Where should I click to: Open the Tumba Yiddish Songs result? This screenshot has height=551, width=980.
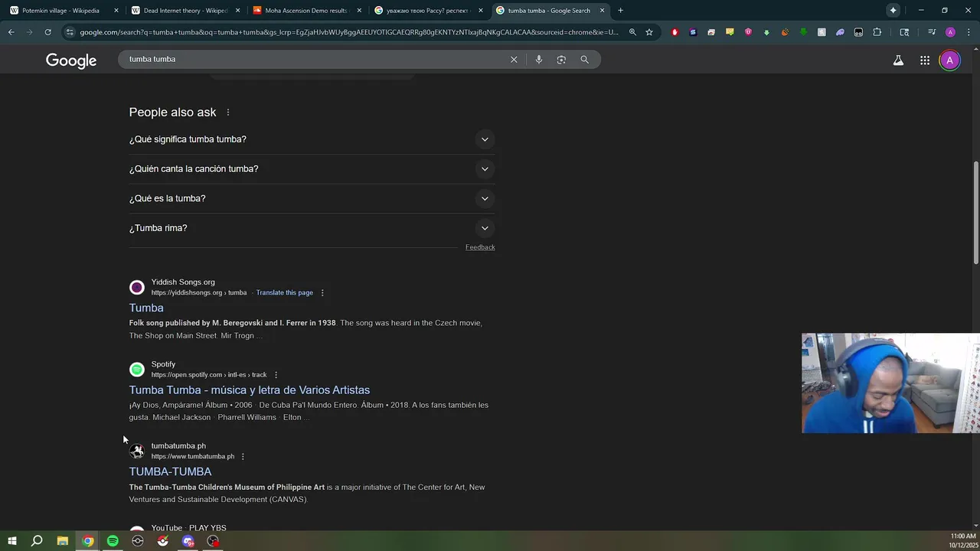(146, 308)
